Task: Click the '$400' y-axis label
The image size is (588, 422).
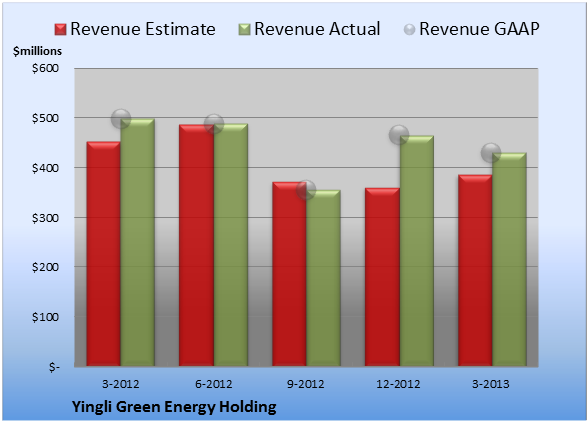Action: coord(45,168)
